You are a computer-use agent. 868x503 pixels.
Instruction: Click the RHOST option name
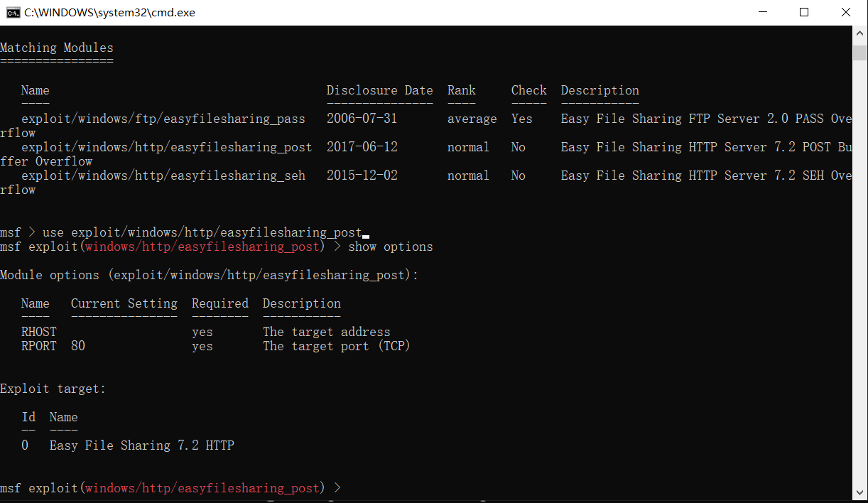point(39,332)
